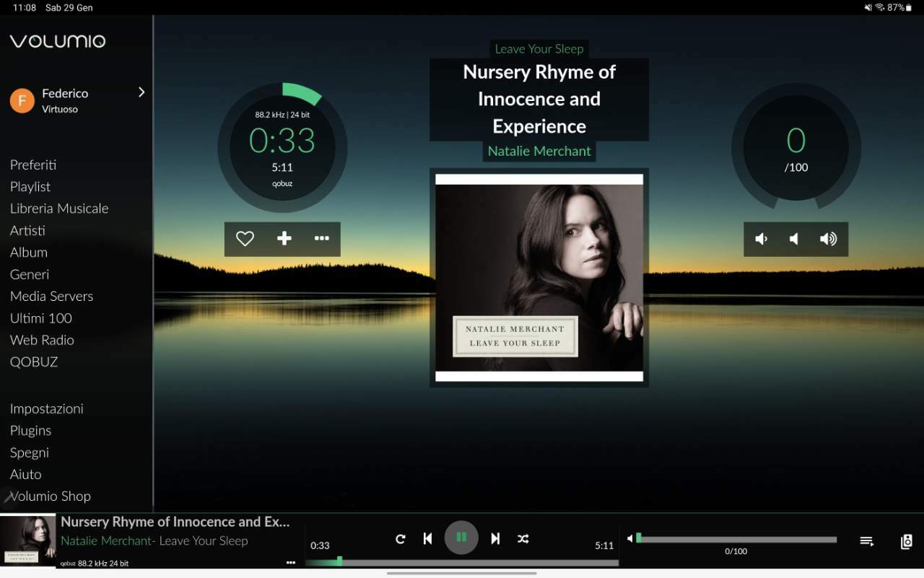This screenshot has height=578, width=924.
Task: Skip to next track
Action: coord(495,538)
